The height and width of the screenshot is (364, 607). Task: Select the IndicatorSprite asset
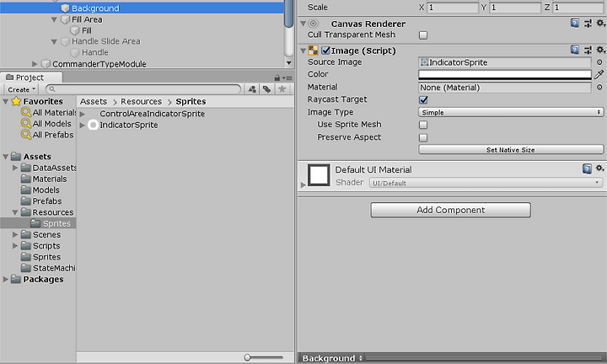click(128, 125)
